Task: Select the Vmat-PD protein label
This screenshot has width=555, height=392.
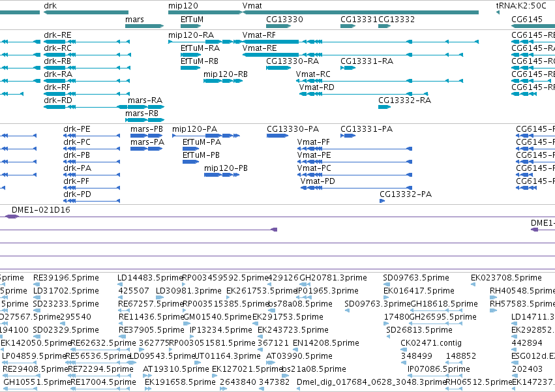Action: tap(318, 181)
